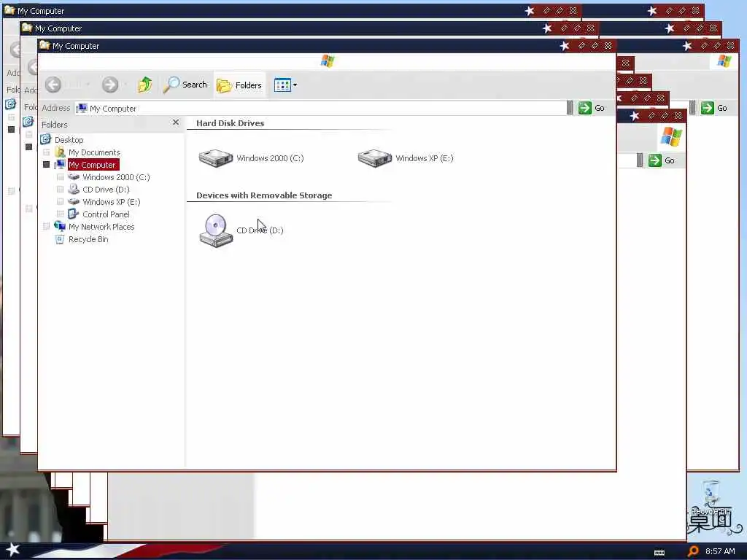Click the My Documents folder icon
747x560 pixels.
pyautogui.click(x=60, y=152)
